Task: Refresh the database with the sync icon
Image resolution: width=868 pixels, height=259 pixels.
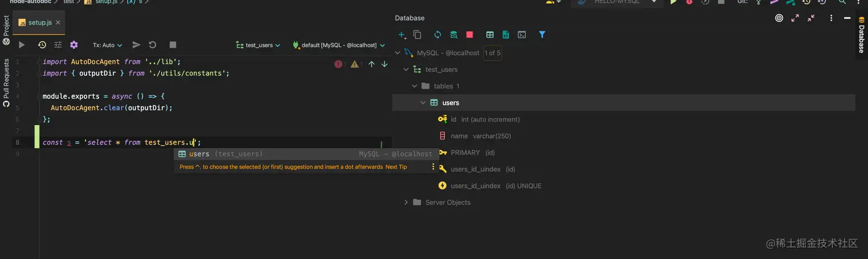Action: [x=437, y=35]
